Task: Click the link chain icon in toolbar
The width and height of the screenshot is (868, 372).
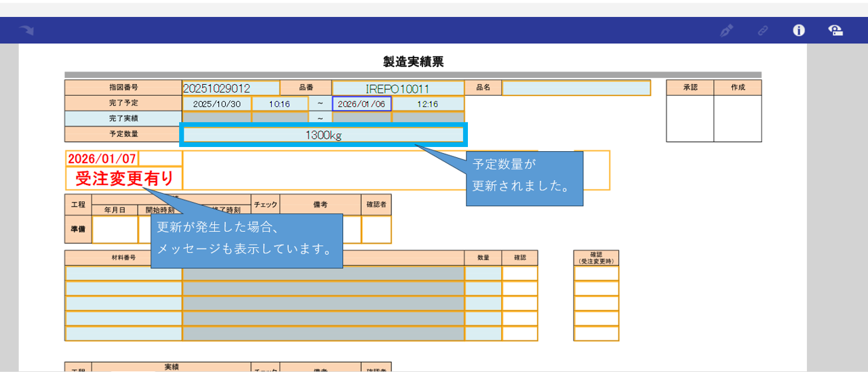Action: (x=763, y=30)
